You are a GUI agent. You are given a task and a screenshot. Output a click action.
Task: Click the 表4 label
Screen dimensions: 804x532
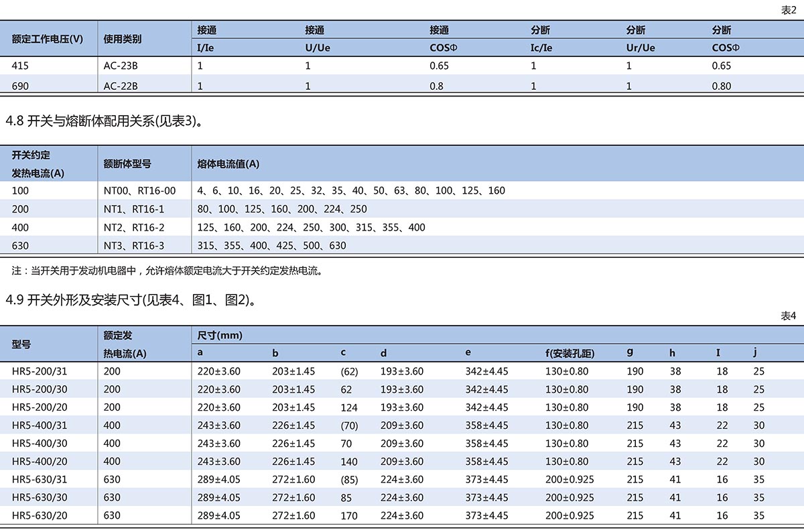coord(788,316)
